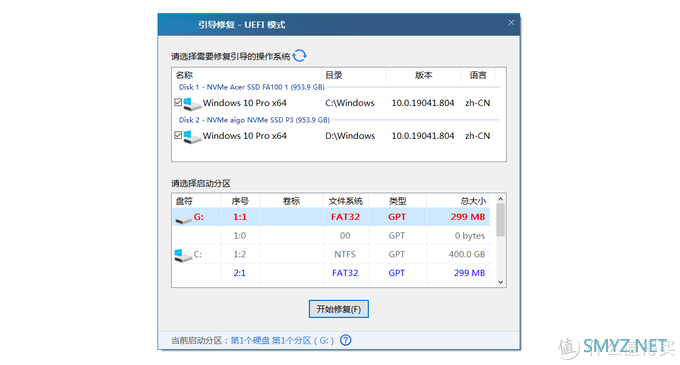Click the NTFS file system cell
Image resolution: width=680 pixels, height=365 pixels.
pos(345,254)
